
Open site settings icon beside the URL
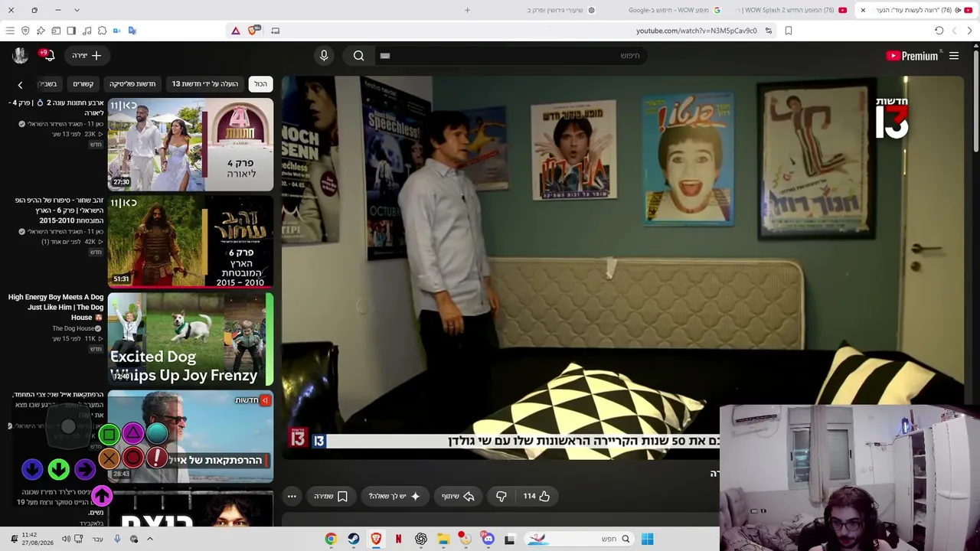[x=769, y=31]
